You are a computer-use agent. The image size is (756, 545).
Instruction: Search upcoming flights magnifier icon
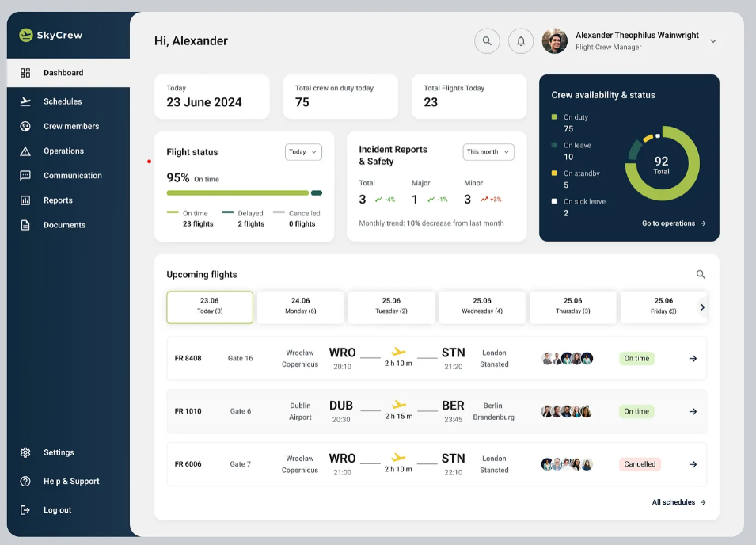coord(701,274)
